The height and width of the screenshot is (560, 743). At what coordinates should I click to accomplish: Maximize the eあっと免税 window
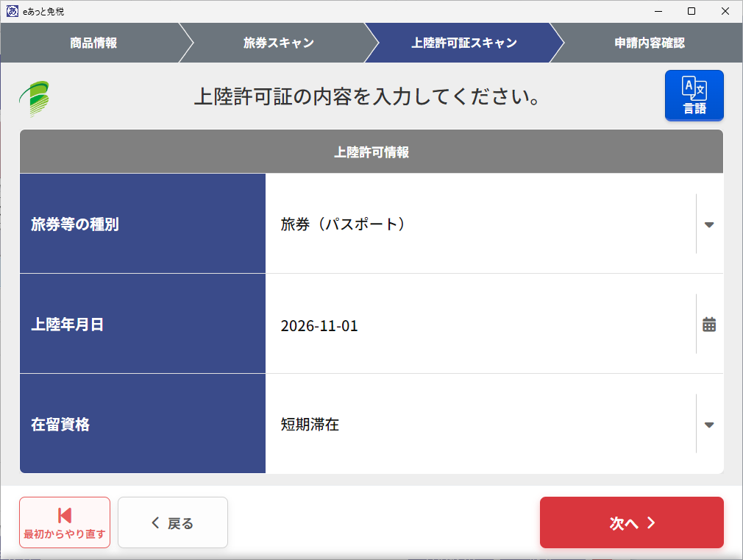(692, 11)
